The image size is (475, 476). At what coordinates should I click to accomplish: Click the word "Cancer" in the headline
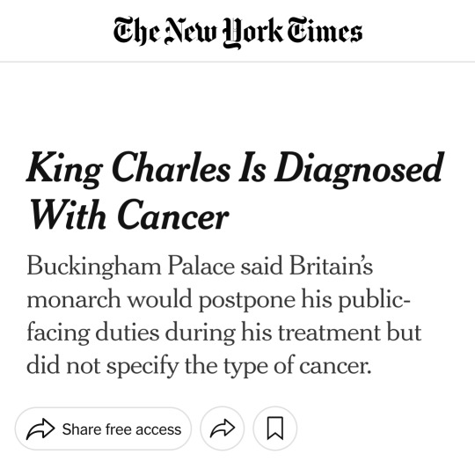pos(172,215)
